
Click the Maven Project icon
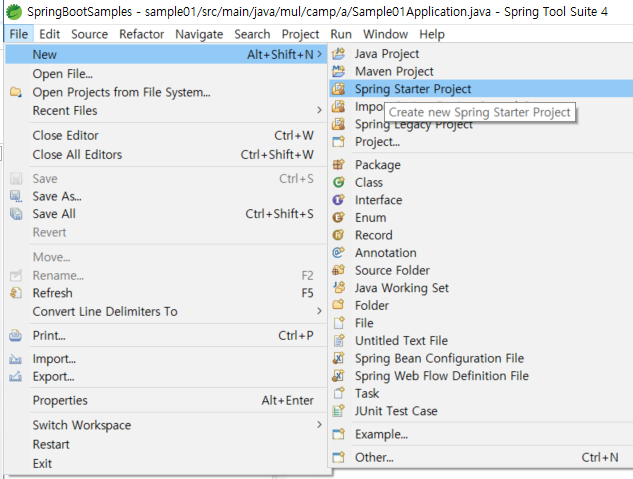click(338, 71)
